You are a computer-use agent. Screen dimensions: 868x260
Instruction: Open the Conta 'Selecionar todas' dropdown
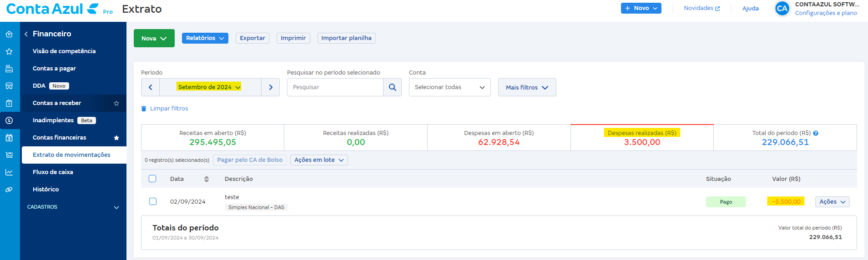(449, 87)
